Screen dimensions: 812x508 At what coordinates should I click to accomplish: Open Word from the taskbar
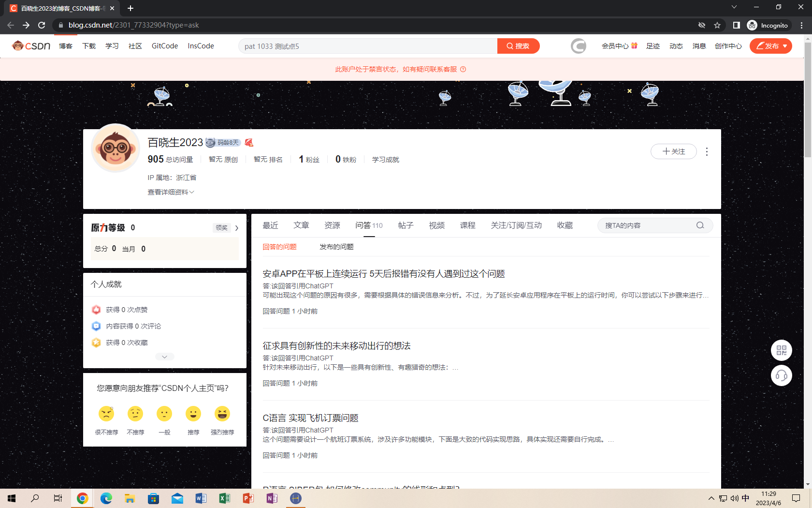tap(201, 498)
